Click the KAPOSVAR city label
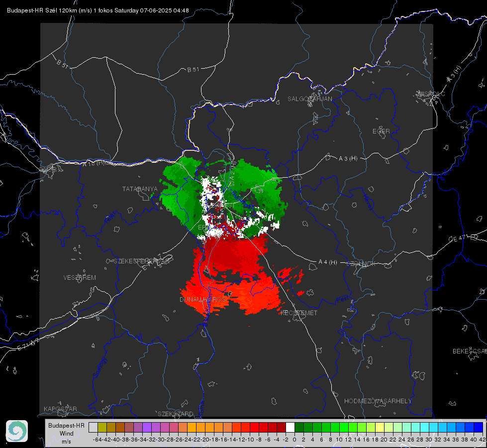The width and height of the screenshot is (487, 448). [x=60, y=409]
